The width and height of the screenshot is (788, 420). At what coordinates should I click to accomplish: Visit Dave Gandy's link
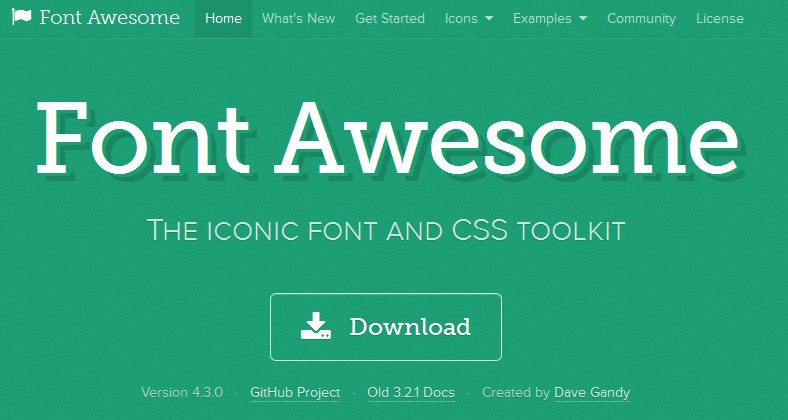pos(592,392)
